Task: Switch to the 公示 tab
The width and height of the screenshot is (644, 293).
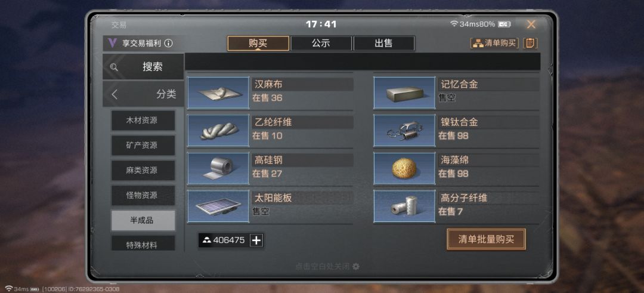Action: click(321, 44)
